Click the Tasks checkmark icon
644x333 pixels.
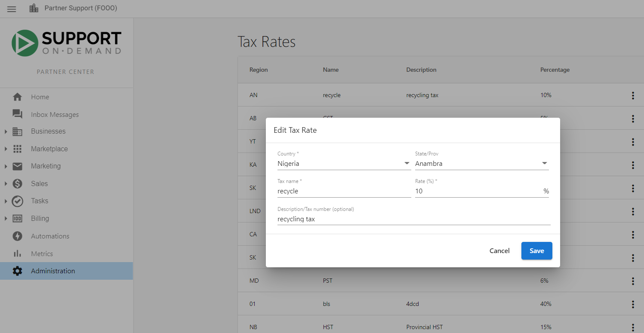tap(17, 201)
